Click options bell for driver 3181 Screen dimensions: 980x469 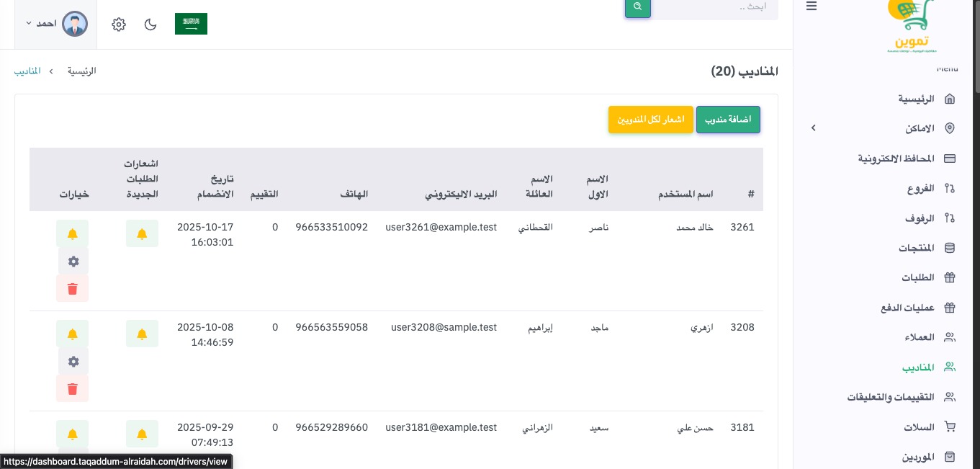tap(73, 434)
